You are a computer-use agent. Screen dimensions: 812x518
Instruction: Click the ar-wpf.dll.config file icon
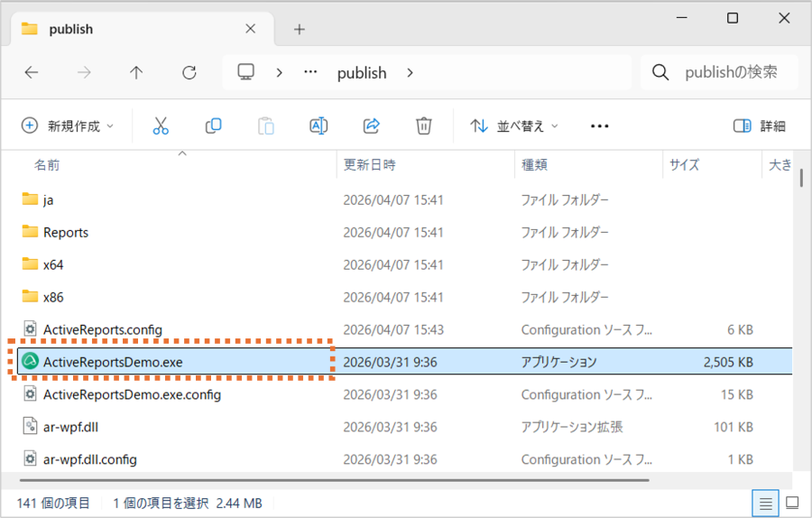click(30, 459)
